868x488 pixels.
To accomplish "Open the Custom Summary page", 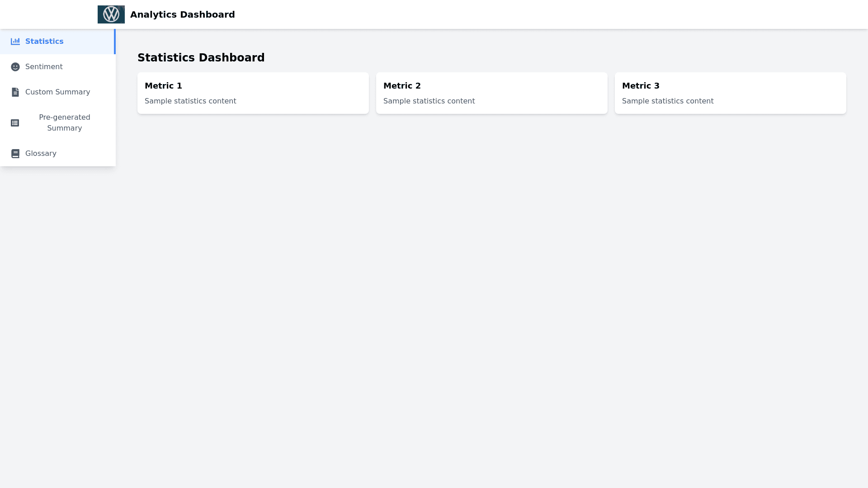I will click(x=57, y=92).
